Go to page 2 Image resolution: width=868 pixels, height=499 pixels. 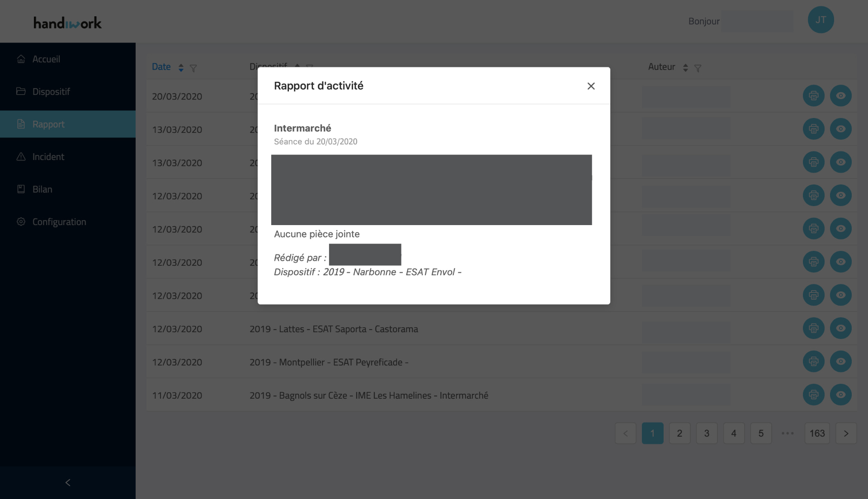pos(679,433)
